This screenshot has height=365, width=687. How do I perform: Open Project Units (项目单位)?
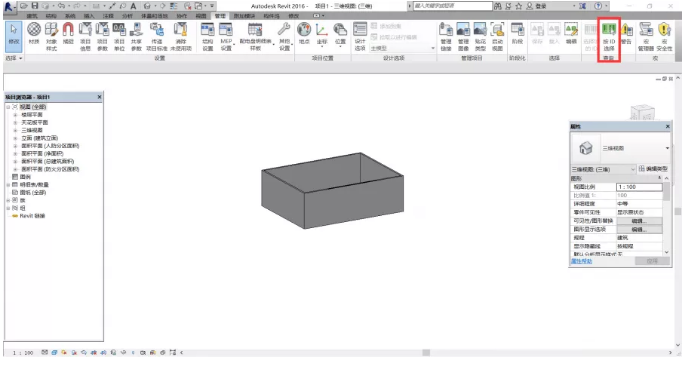(119, 36)
